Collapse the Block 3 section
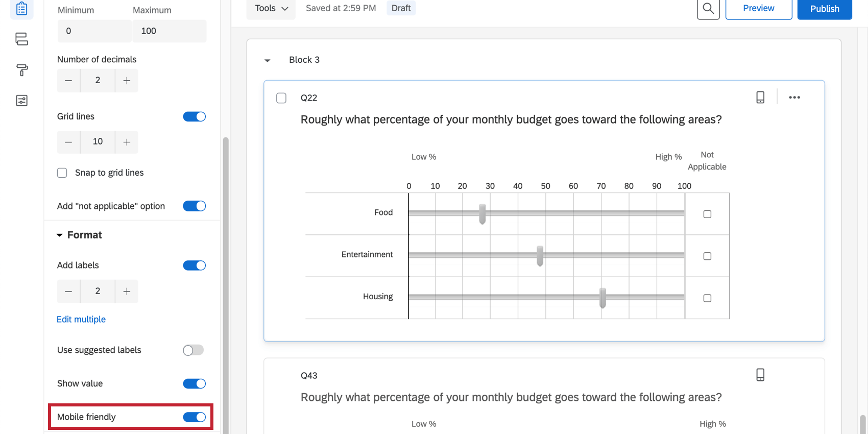This screenshot has height=434, width=868. point(267,60)
